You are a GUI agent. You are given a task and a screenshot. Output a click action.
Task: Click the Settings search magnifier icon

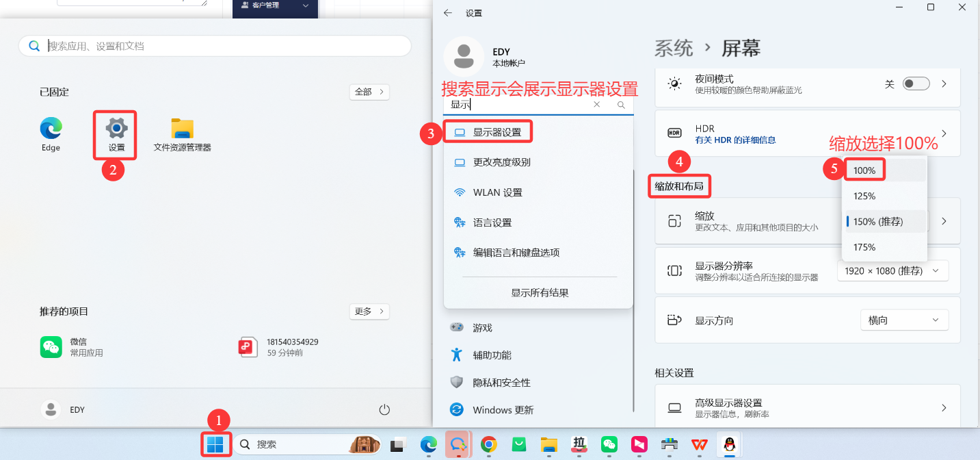pyautogui.click(x=621, y=105)
